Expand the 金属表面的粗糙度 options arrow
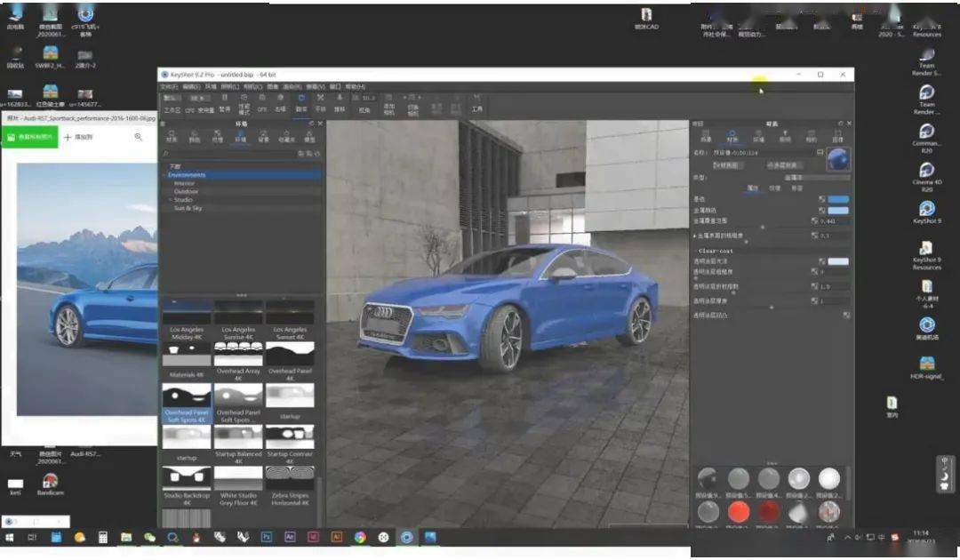 (x=695, y=236)
